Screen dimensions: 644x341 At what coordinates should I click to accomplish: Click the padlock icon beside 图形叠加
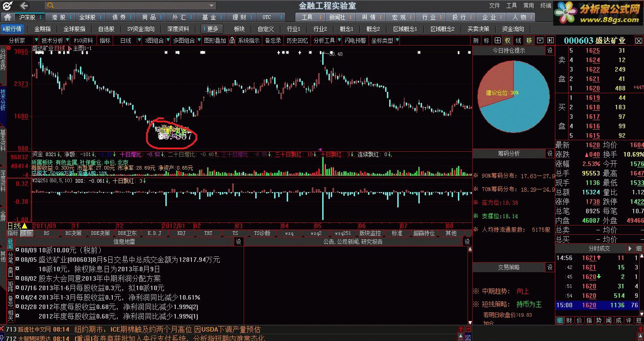pos(232,40)
